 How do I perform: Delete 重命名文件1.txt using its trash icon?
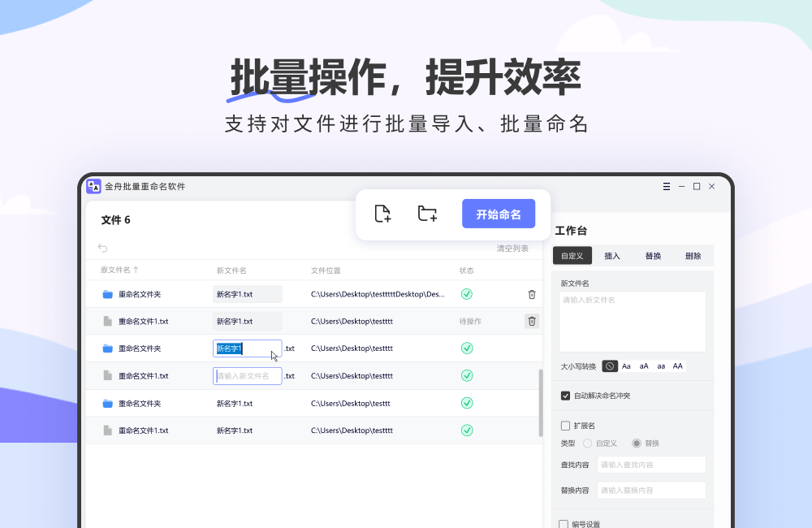[x=532, y=321]
